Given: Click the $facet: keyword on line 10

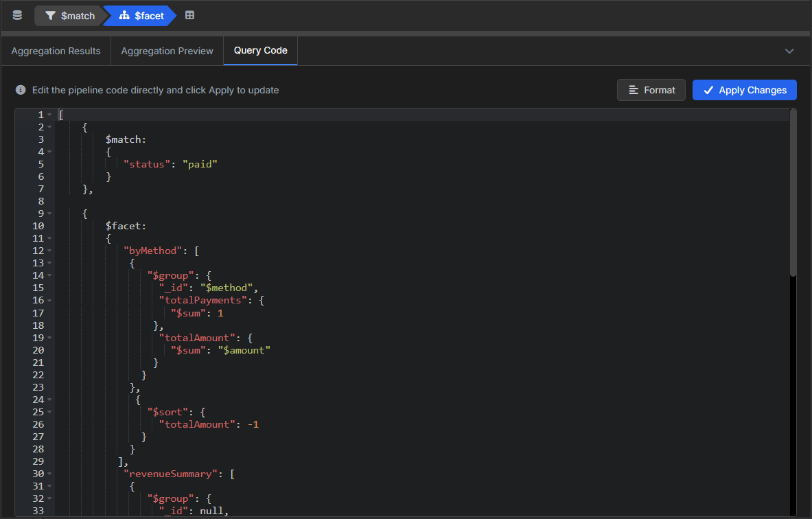Looking at the screenshot, I should click(126, 226).
